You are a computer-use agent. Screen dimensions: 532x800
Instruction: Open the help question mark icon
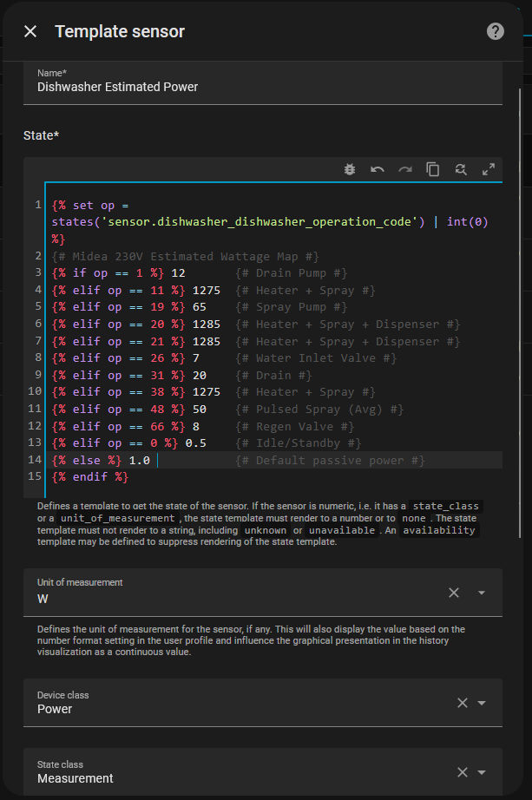(x=495, y=32)
